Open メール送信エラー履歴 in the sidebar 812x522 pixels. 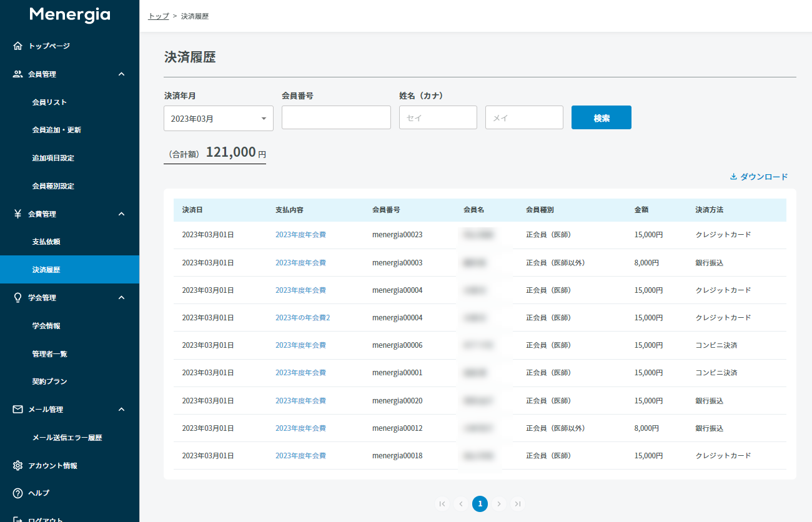[67, 438]
